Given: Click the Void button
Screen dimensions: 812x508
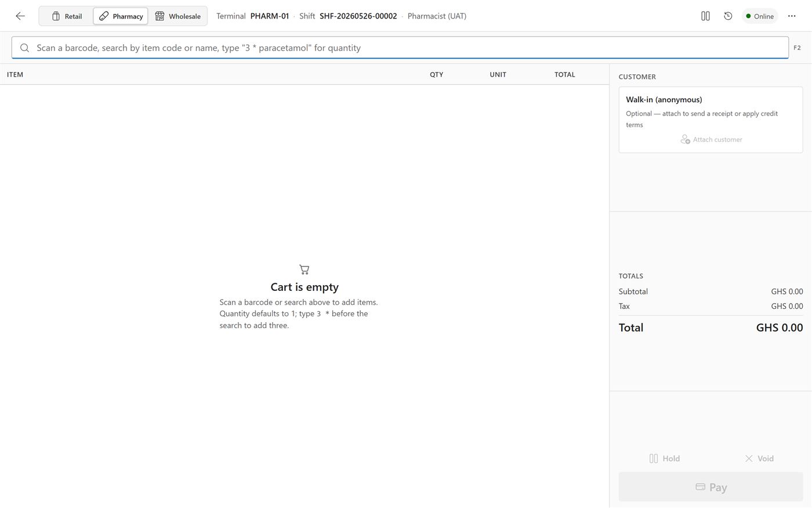Looking at the screenshot, I should pyautogui.click(x=759, y=459).
